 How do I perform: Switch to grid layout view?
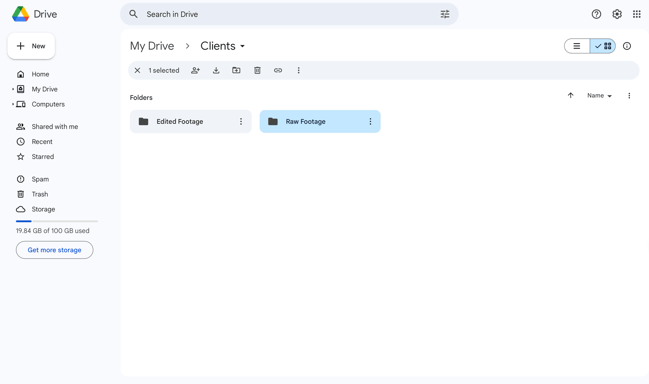click(x=603, y=46)
